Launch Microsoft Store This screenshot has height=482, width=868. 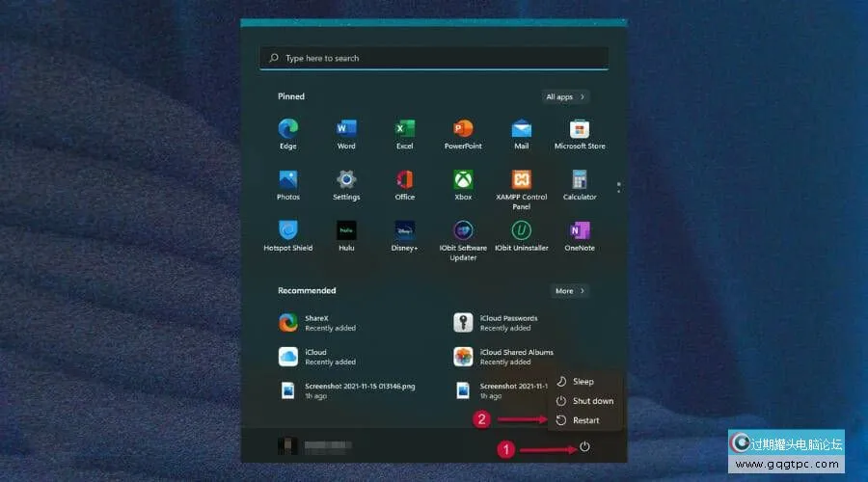coord(580,129)
